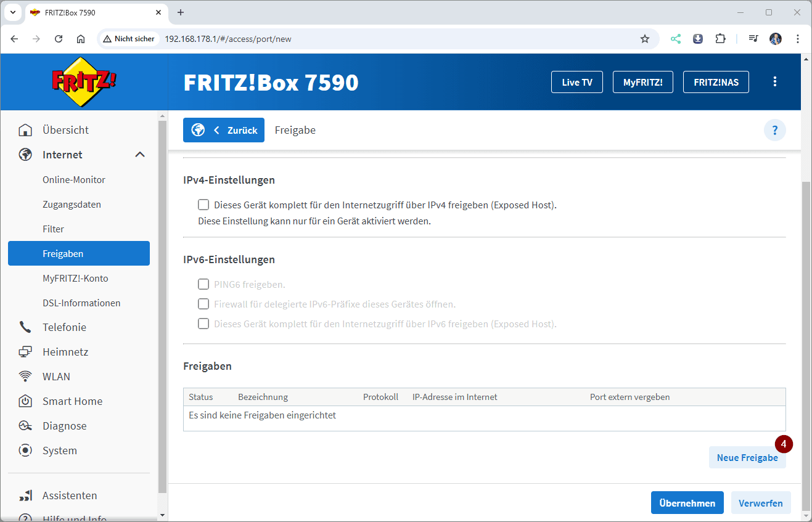
Task: Click the Heimnetz network icon
Action: point(25,352)
